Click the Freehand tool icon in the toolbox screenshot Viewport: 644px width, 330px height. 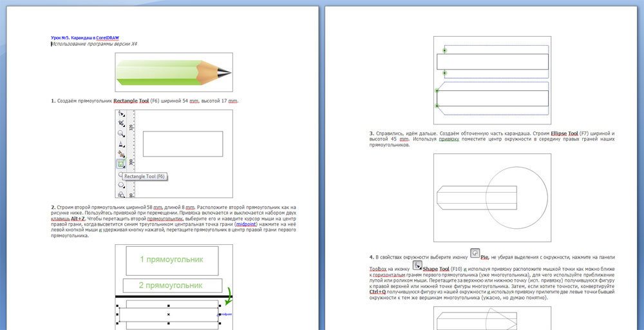click(x=121, y=144)
